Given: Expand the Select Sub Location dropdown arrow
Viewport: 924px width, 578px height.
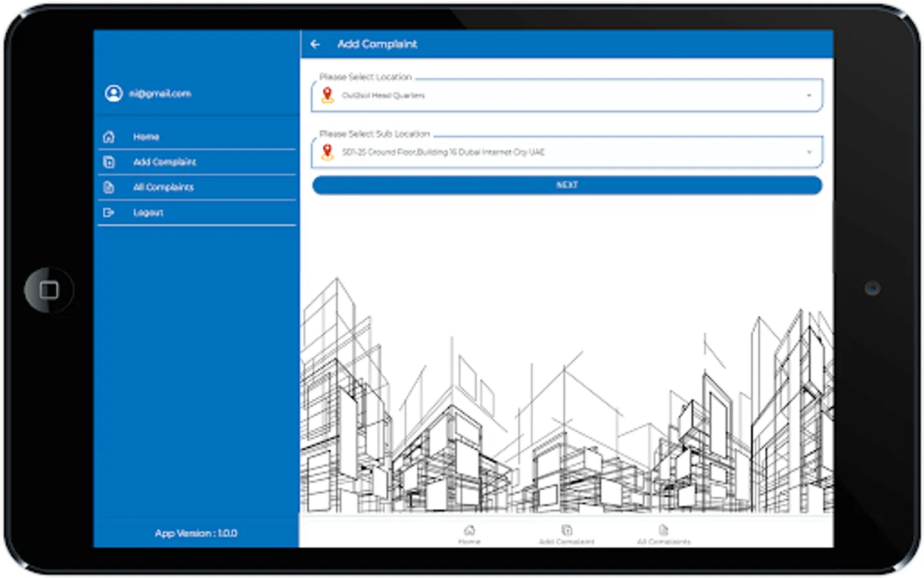Looking at the screenshot, I should tap(809, 152).
